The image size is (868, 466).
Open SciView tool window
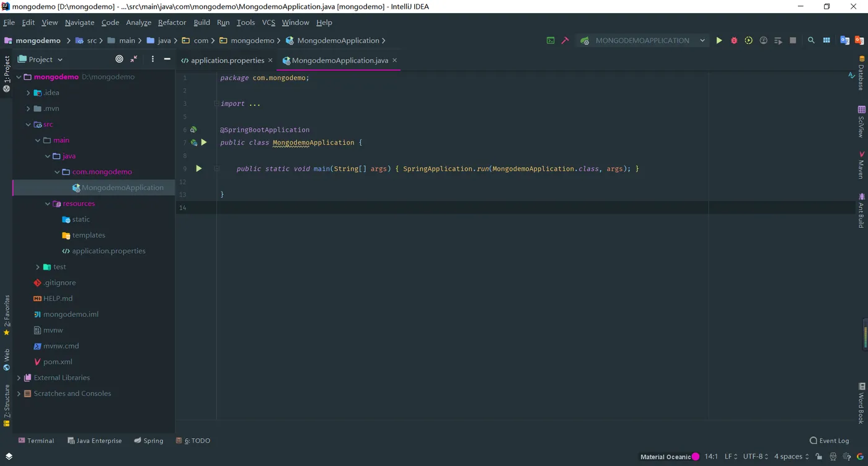tap(861, 121)
